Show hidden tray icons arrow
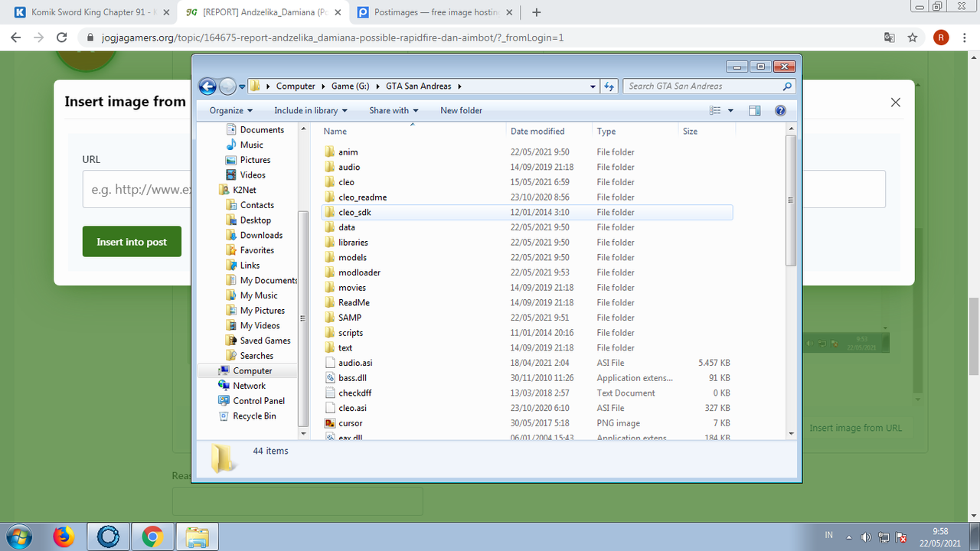This screenshot has height=551, width=980. pyautogui.click(x=848, y=537)
